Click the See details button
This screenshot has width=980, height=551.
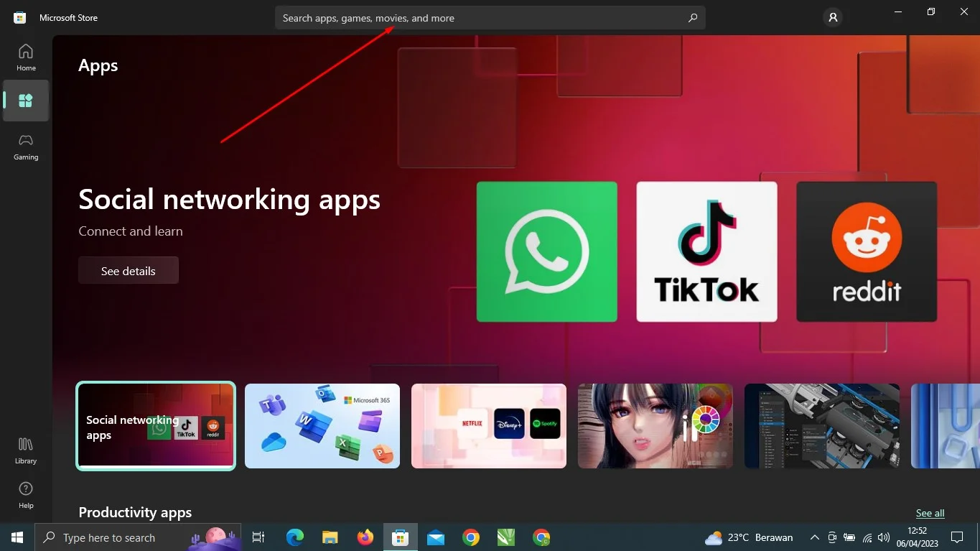click(x=129, y=271)
